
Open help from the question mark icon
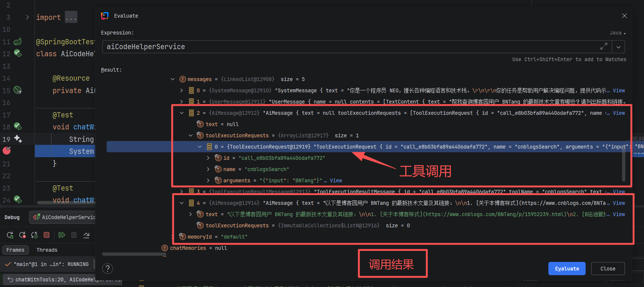[108, 268]
